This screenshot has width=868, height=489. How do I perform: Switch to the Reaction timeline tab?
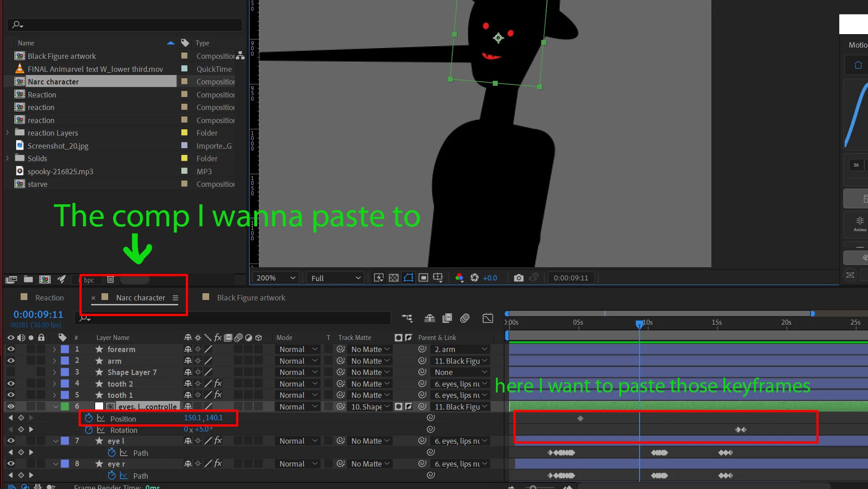click(49, 298)
